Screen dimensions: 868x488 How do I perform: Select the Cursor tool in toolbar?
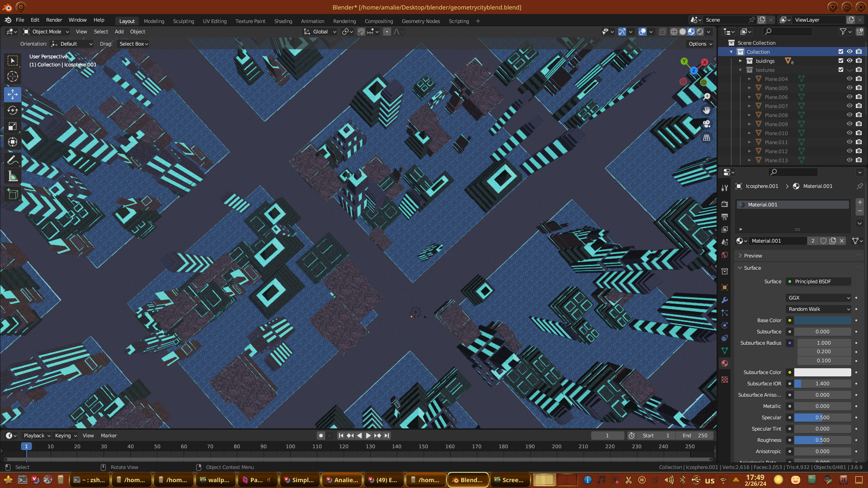pyautogui.click(x=13, y=76)
